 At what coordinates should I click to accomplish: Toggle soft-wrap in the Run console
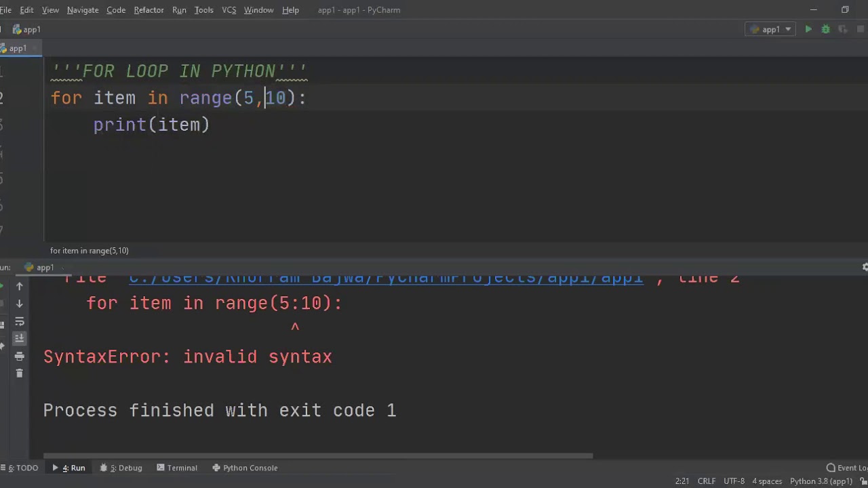point(19,321)
